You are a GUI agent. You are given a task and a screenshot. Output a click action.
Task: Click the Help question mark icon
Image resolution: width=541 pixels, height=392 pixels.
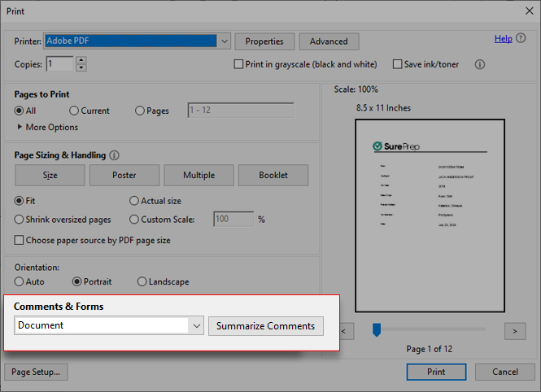click(x=521, y=39)
